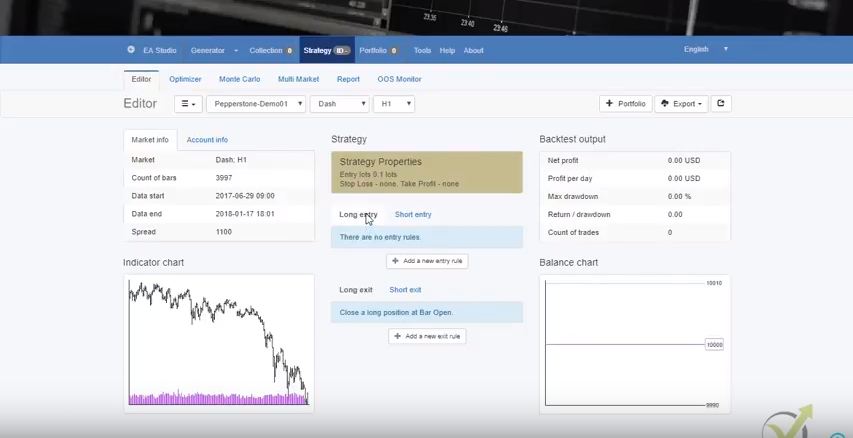853x438 pixels.
Task: Open the English language selector
Action: [705, 49]
